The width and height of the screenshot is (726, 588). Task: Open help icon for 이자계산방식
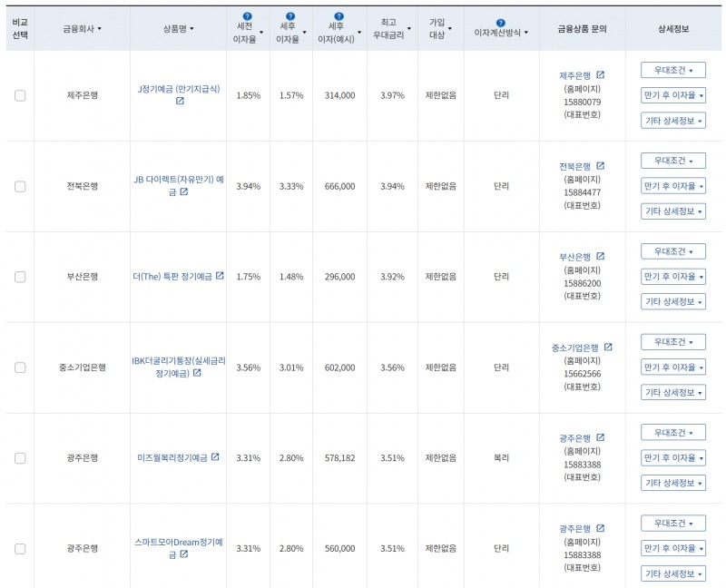(x=501, y=24)
